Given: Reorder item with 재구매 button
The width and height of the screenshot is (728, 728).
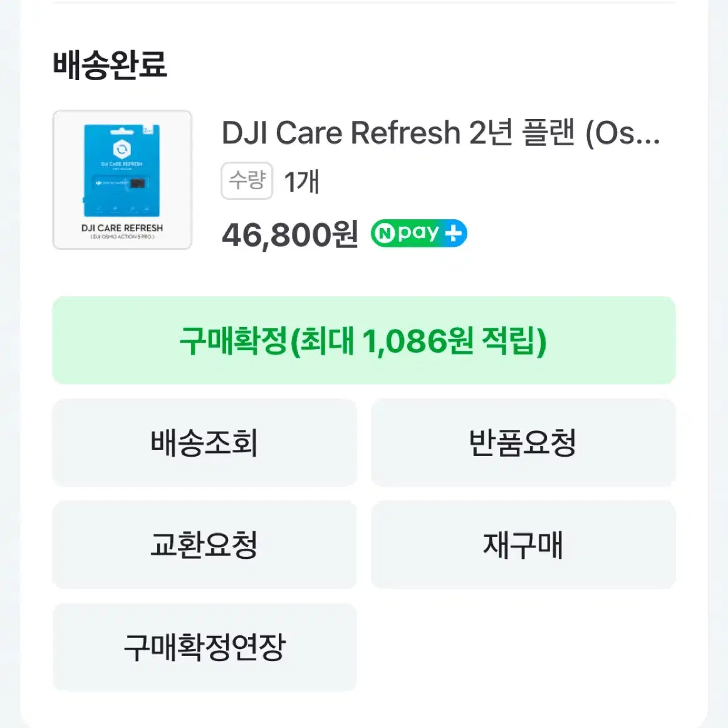Looking at the screenshot, I should (x=523, y=544).
